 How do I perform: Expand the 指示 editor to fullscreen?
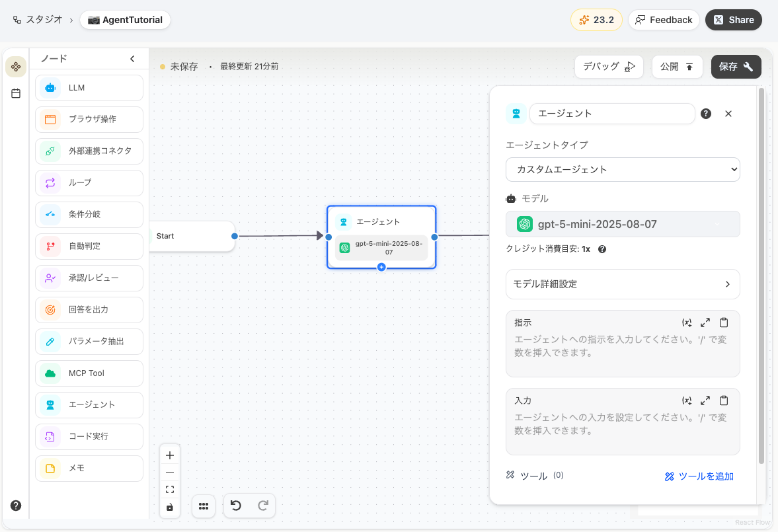705,323
